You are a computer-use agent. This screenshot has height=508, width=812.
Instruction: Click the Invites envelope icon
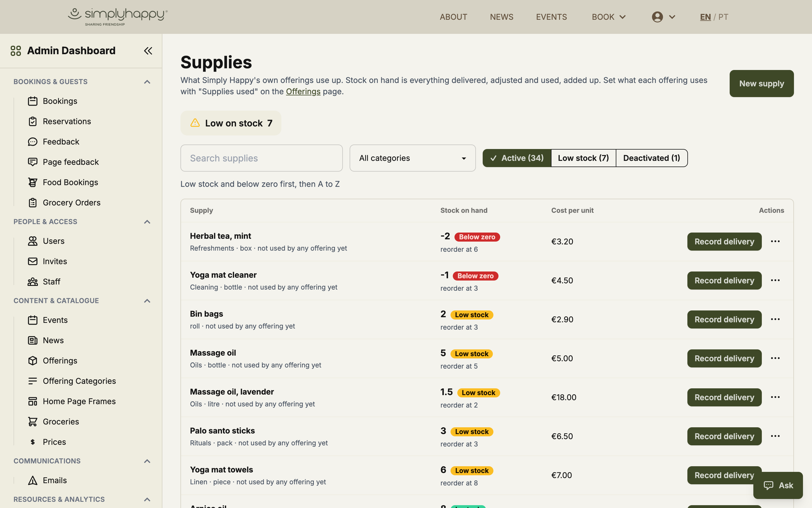pyautogui.click(x=32, y=261)
